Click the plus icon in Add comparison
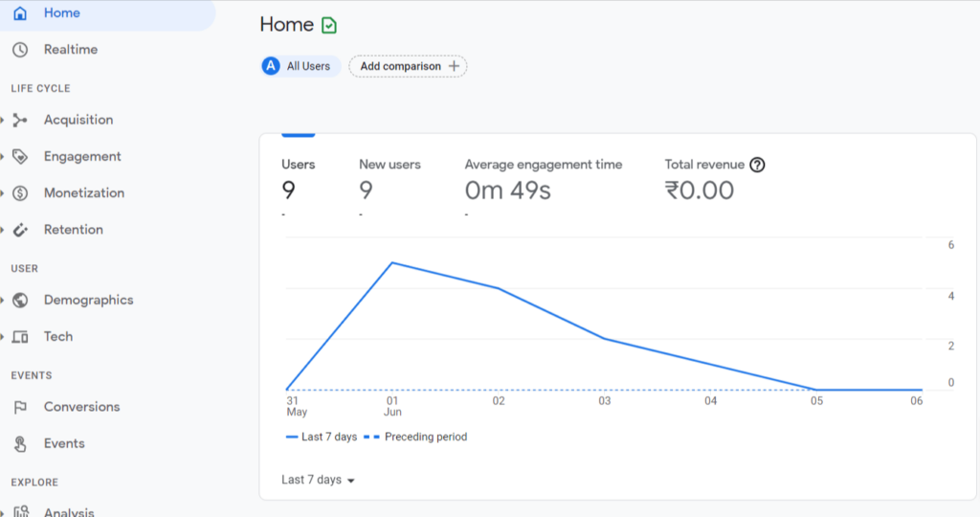Screen dimensions: 980x517 coord(454,66)
